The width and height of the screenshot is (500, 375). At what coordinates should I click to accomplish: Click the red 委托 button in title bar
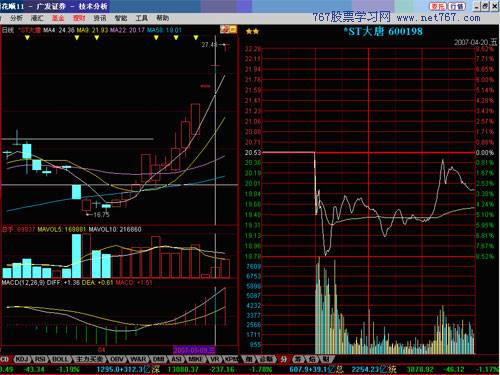[437, 6]
